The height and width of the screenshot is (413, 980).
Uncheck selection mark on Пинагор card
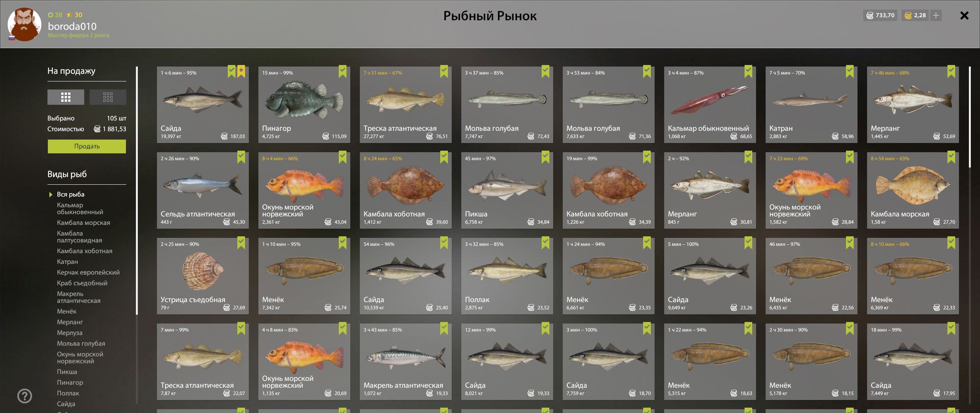click(x=343, y=72)
